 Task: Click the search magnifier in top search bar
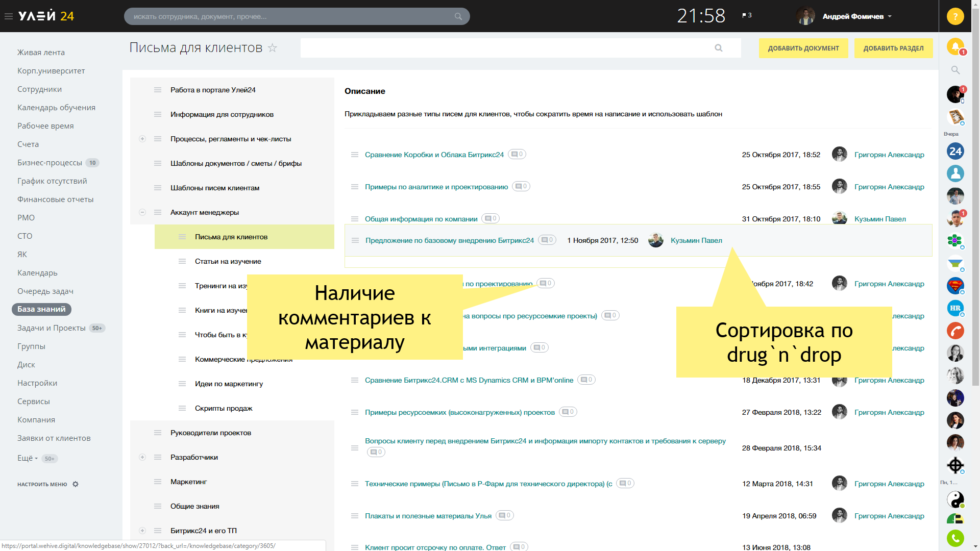458,16
